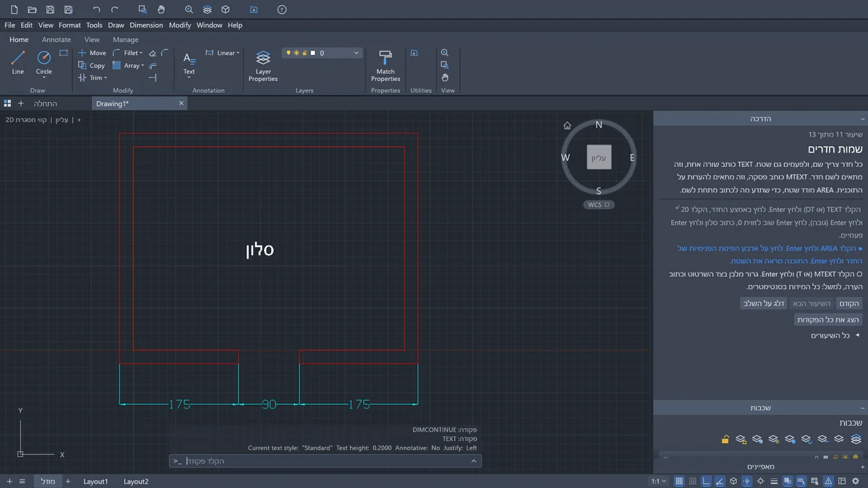Click the Redo arrow in quick access toolbar
The width and height of the screenshot is (868, 488).
point(115,9)
